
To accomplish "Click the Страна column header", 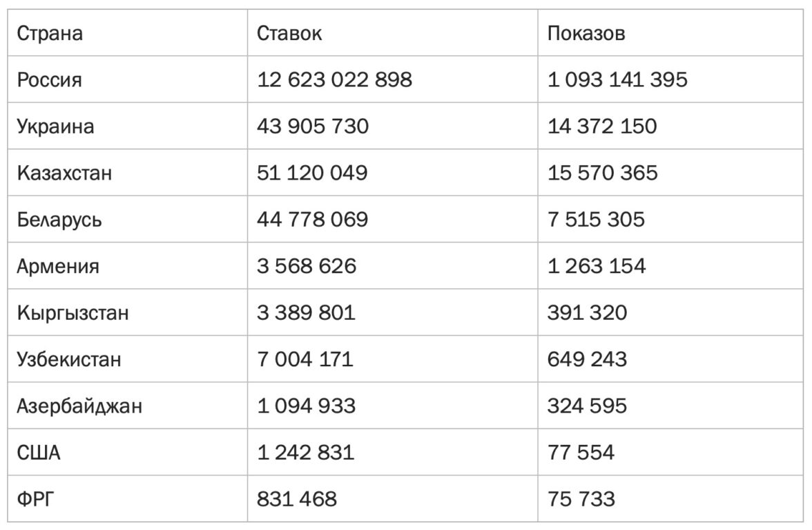I will [x=50, y=33].
